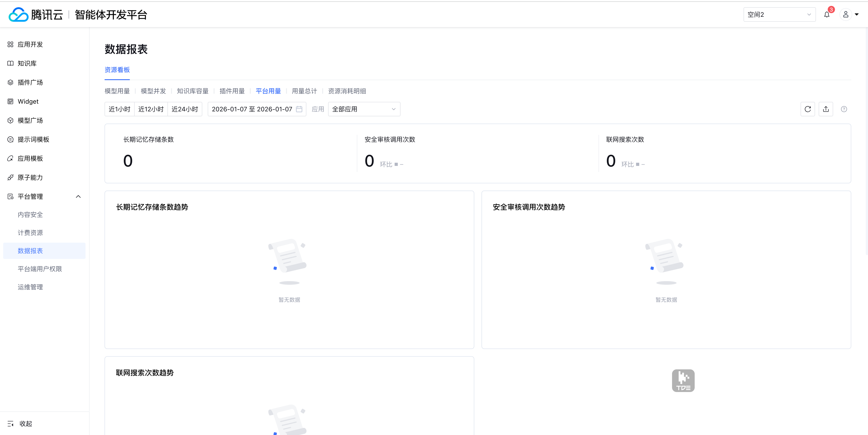Select the 近12小时 time range
Screen dimensions: 868x435
point(151,109)
